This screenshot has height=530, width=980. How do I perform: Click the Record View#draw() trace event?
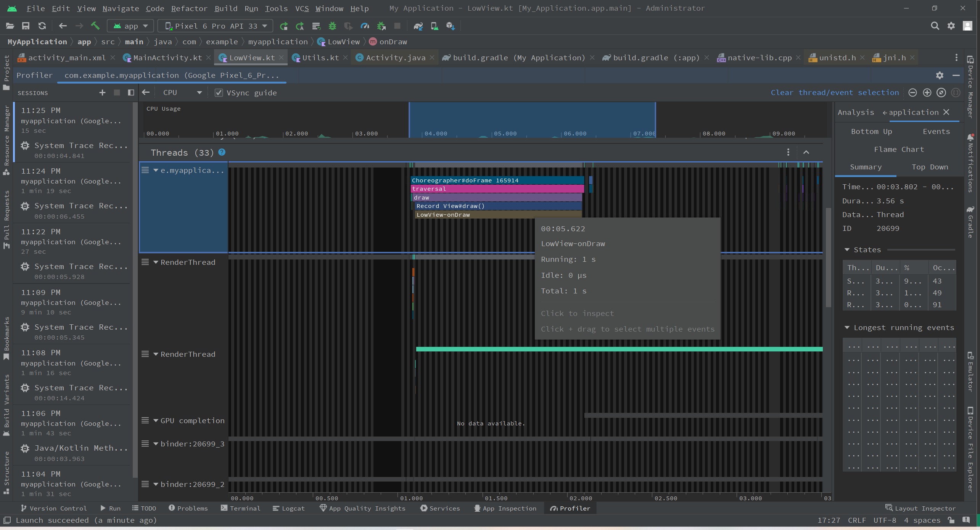[x=498, y=206]
